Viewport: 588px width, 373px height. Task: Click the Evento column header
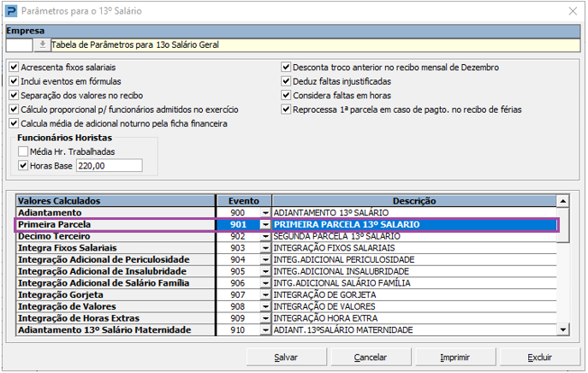[243, 200]
